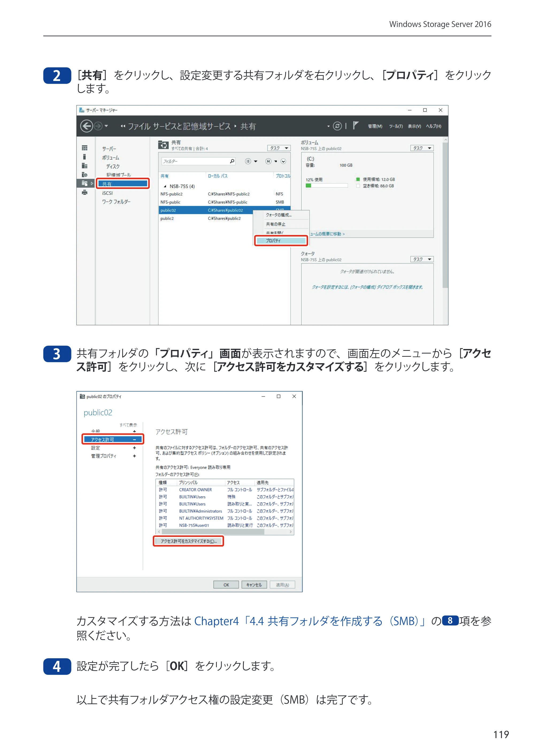Click the search magnifier in filter box
This screenshot has height=756, width=535.
[x=232, y=161]
